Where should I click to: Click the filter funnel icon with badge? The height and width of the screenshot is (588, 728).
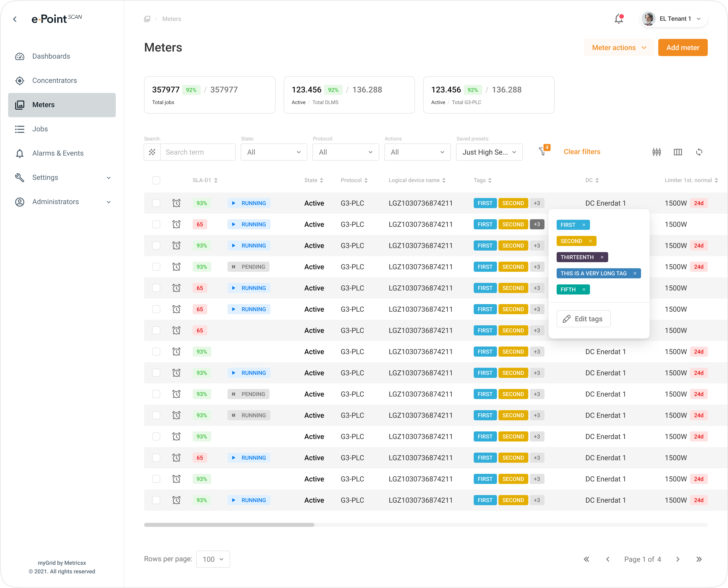[x=542, y=152]
